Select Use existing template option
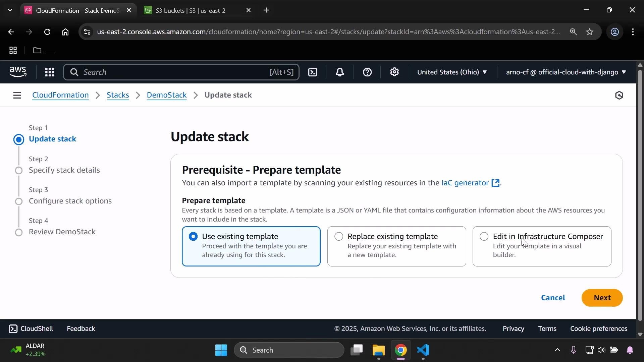The height and width of the screenshot is (362, 644). 251,246
